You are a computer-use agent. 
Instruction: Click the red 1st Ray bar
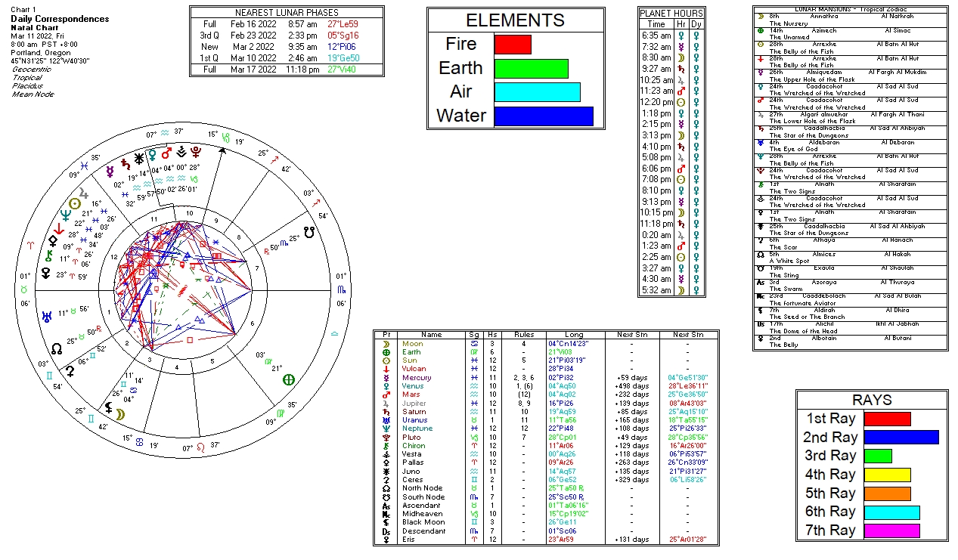pos(888,419)
